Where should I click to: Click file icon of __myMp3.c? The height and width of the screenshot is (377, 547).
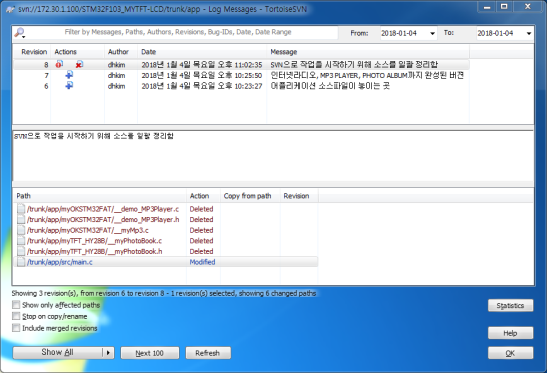pos(21,230)
